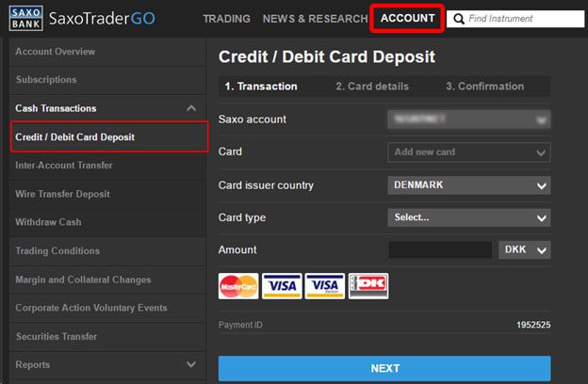Image resolution: width=588 pixels, height=384 pixels.
Task: Select the 1. Transaction step tab
Action: [261, 87]
